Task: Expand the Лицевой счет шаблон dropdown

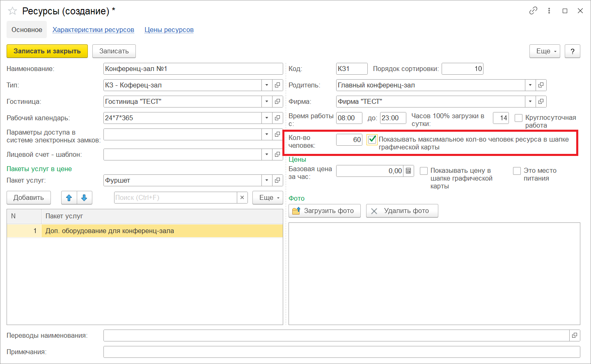Action: [267, 154]
